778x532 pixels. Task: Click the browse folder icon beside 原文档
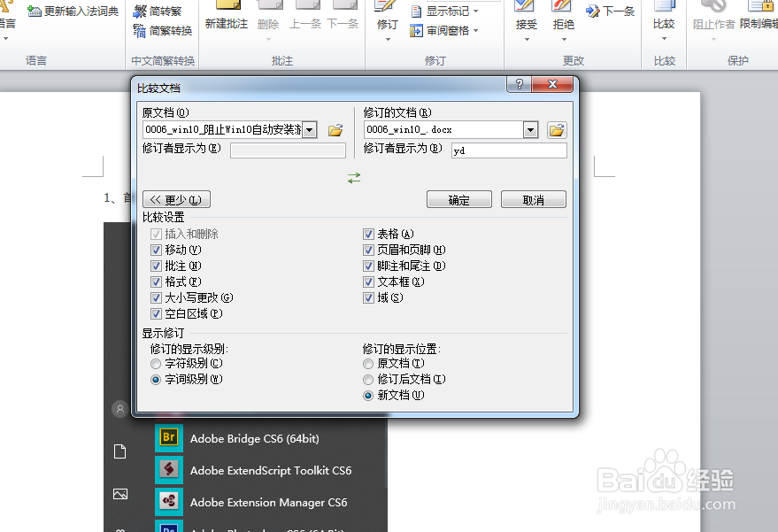(x=335, y=128)
